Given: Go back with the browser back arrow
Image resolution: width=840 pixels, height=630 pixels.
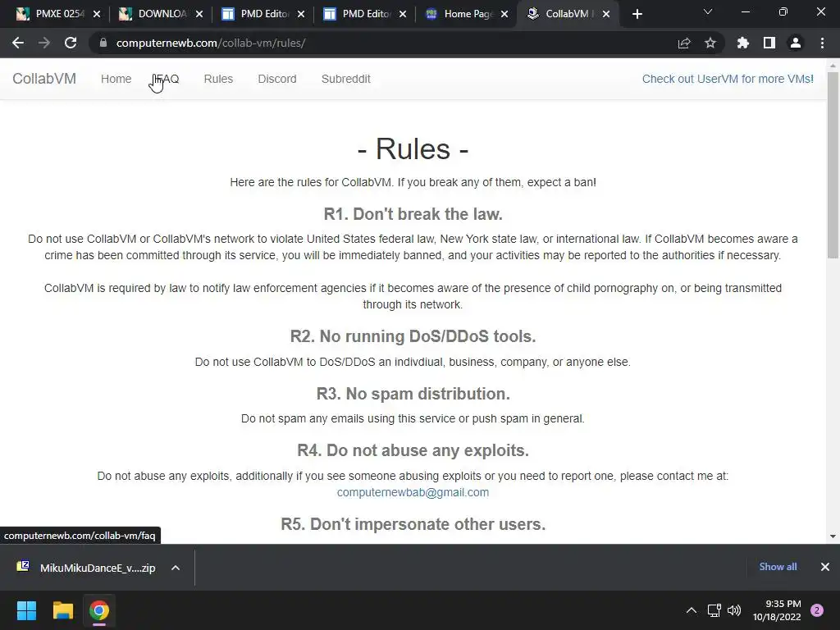Looking at the screenshot, I should pyautogui.click(x=18, y=43).
